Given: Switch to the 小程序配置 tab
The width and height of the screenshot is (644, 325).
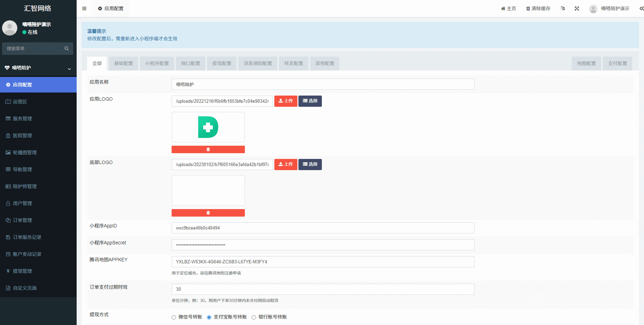Looking at the screenshot, I should point(157,64).
